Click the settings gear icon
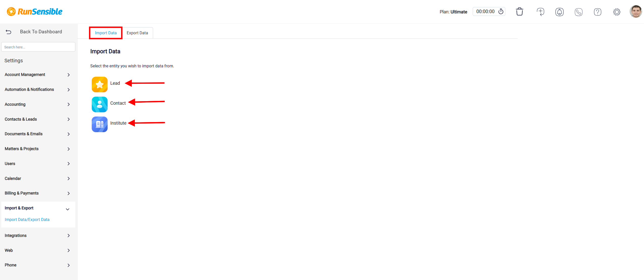 [616, 12]
